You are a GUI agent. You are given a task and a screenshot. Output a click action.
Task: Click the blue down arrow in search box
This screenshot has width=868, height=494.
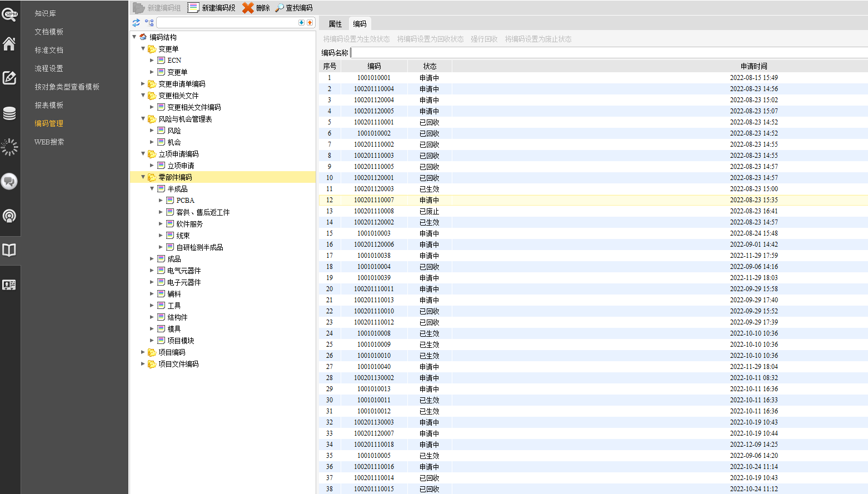[301, 23]
